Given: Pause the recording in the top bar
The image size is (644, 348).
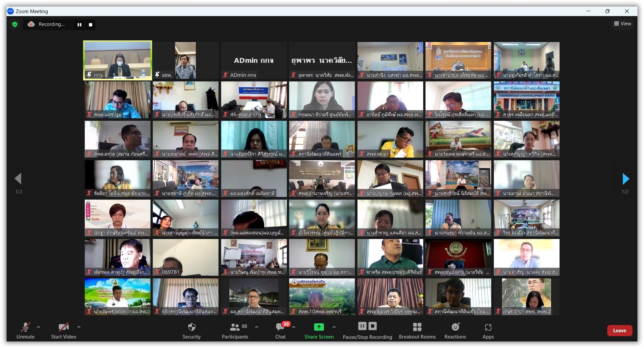Looking at the screenshot, I should click(x=80, y=25).
